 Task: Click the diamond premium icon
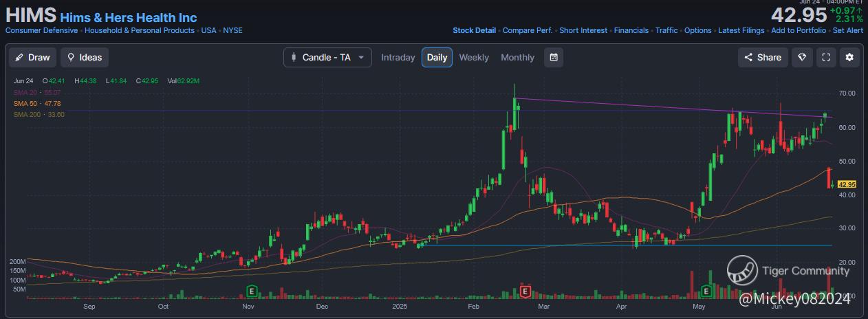802,58
